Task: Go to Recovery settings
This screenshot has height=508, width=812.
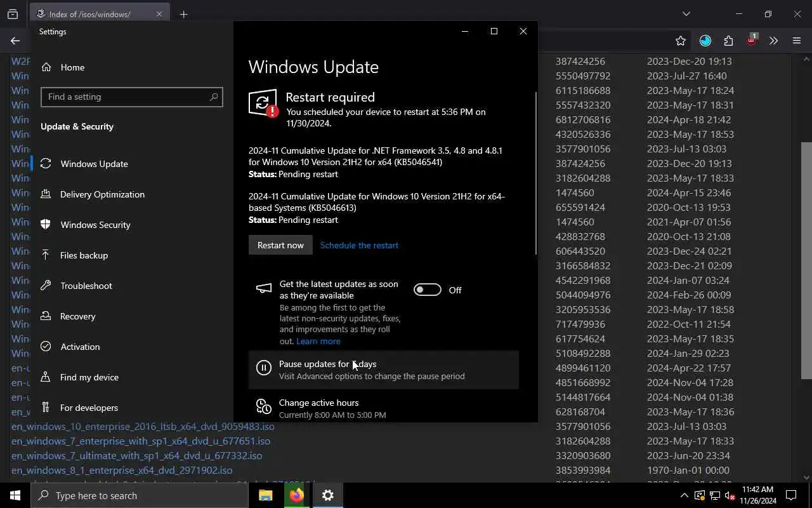Action: click(x=77, y=316)
